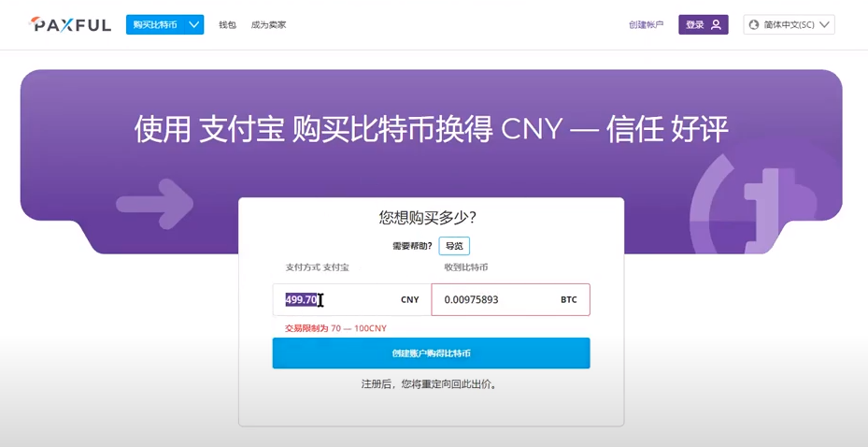Click the CNY currency label
Screen dimensions: 868x447
(x=409, y=299)
